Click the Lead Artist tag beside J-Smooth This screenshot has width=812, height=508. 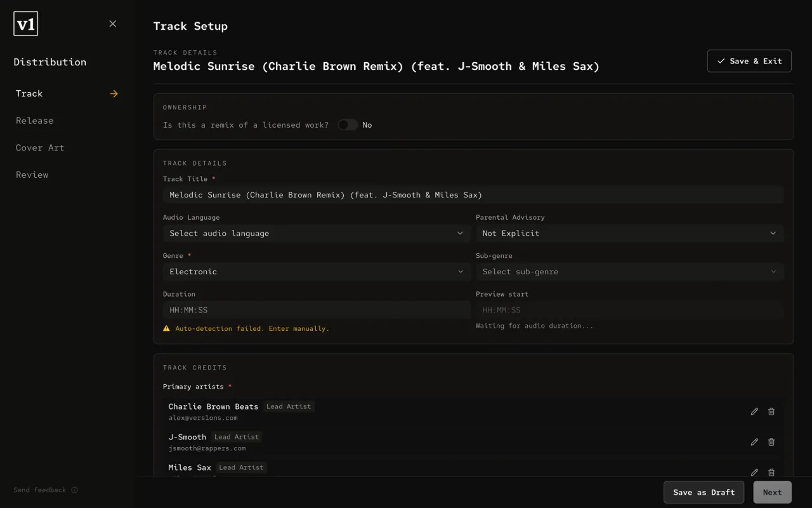(237, 437)
